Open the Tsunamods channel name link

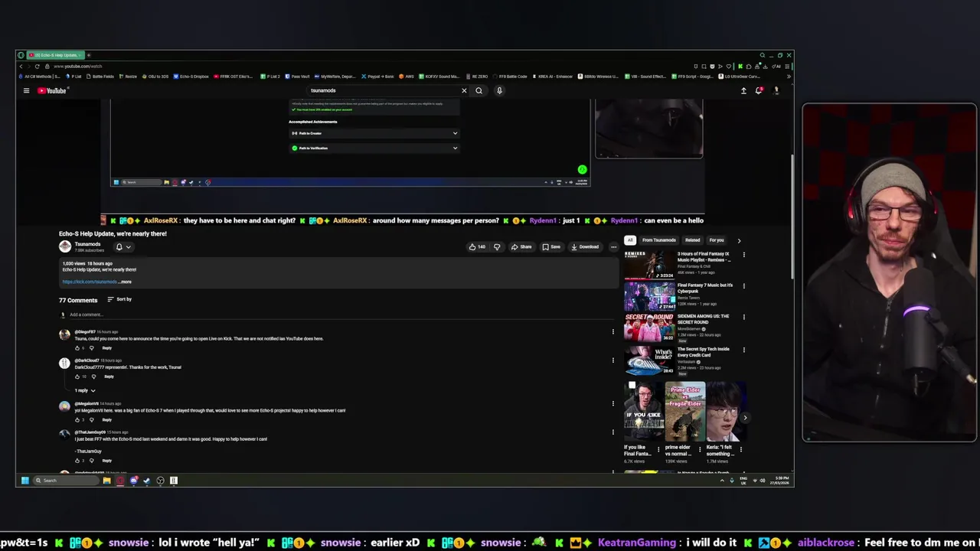click(x=87, y=244)
